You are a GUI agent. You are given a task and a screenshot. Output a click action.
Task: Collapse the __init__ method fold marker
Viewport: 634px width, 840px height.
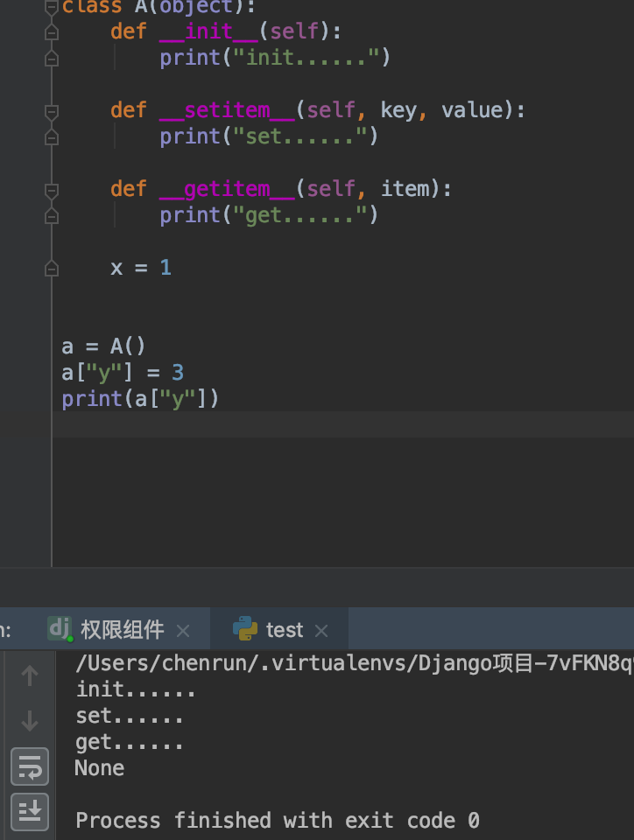[52, 32]
